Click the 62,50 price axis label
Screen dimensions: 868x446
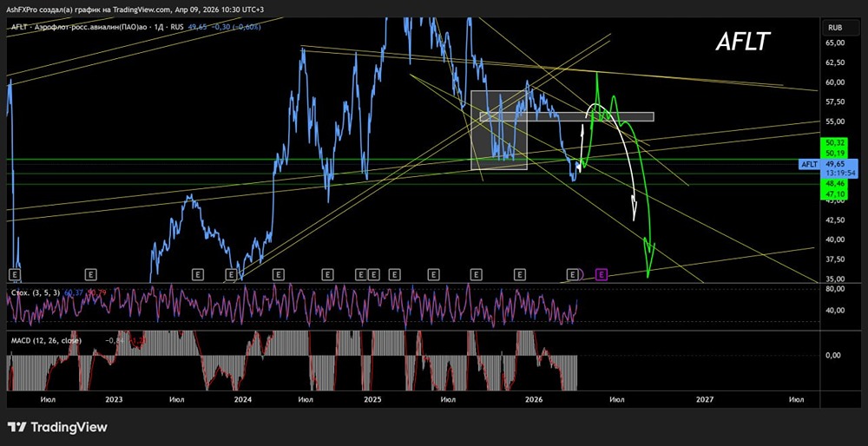(835, 62)
